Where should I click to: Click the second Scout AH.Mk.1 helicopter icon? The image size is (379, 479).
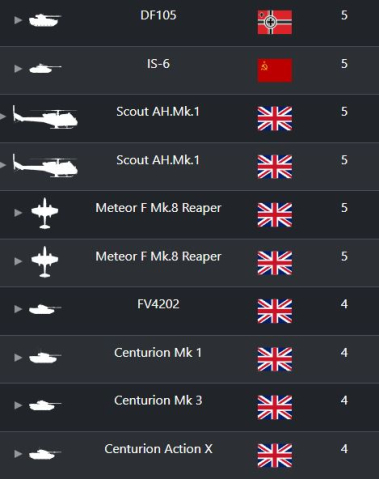point(45,166)
